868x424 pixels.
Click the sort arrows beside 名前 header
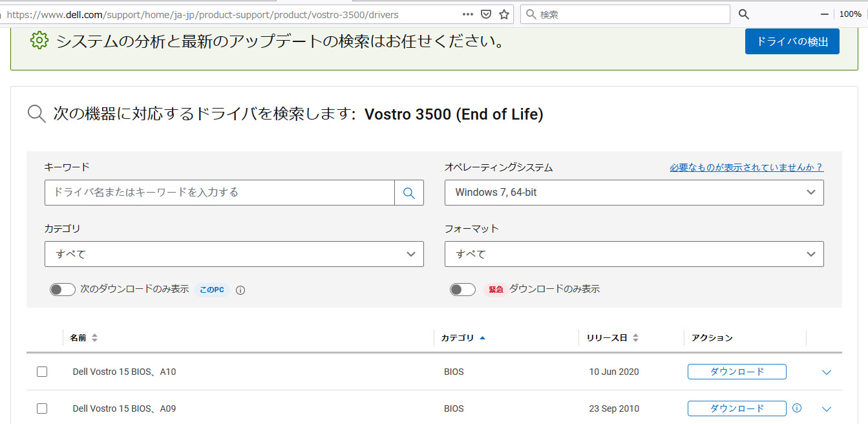pyautogui.click(x=94, y=338)
